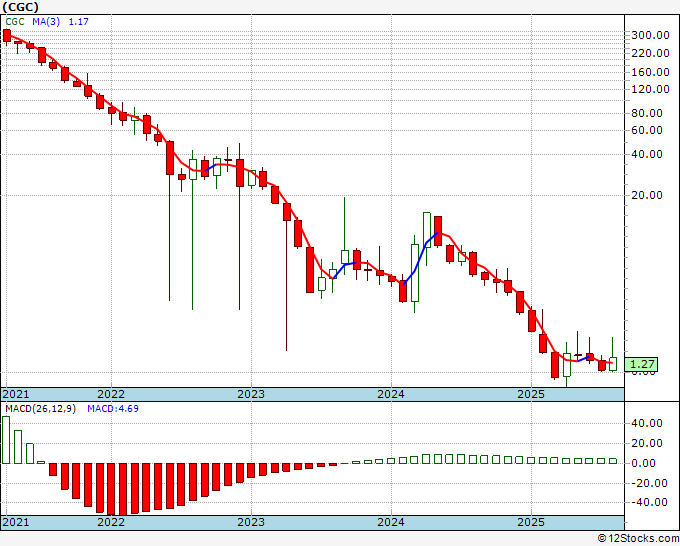Click 20.00 on the price chart axis

647,196
